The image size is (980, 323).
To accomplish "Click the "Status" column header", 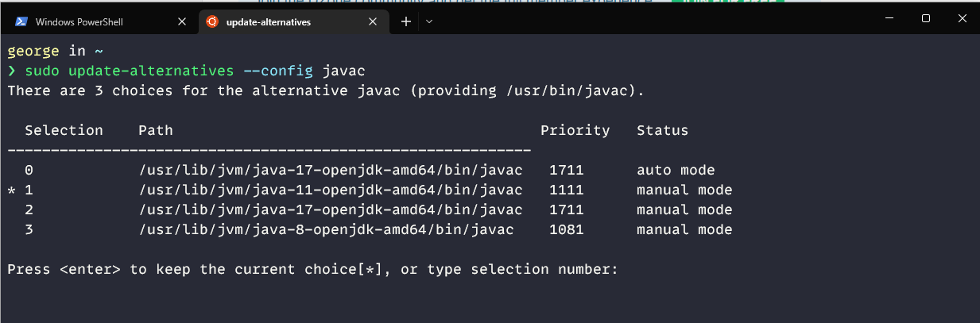I will click(x=662, y=130).
